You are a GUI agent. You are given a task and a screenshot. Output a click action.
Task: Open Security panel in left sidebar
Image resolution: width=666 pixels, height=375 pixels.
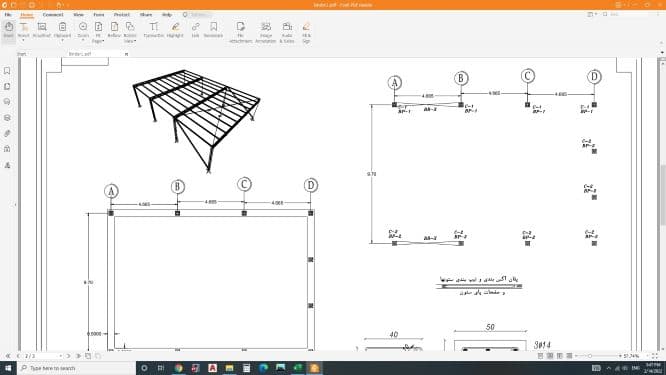[7, 149]
